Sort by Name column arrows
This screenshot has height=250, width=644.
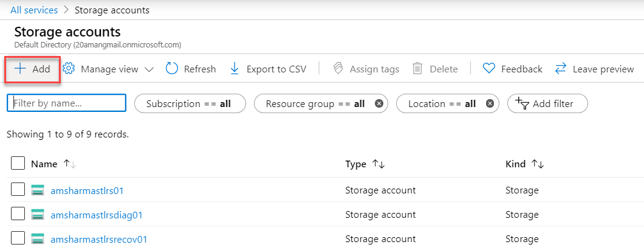[x=70, y=164]
